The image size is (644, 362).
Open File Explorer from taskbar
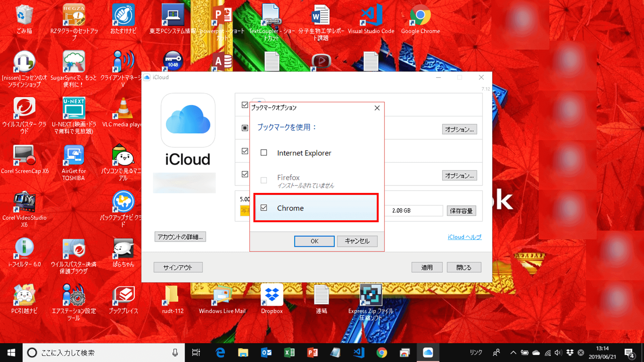pos(243,353)
